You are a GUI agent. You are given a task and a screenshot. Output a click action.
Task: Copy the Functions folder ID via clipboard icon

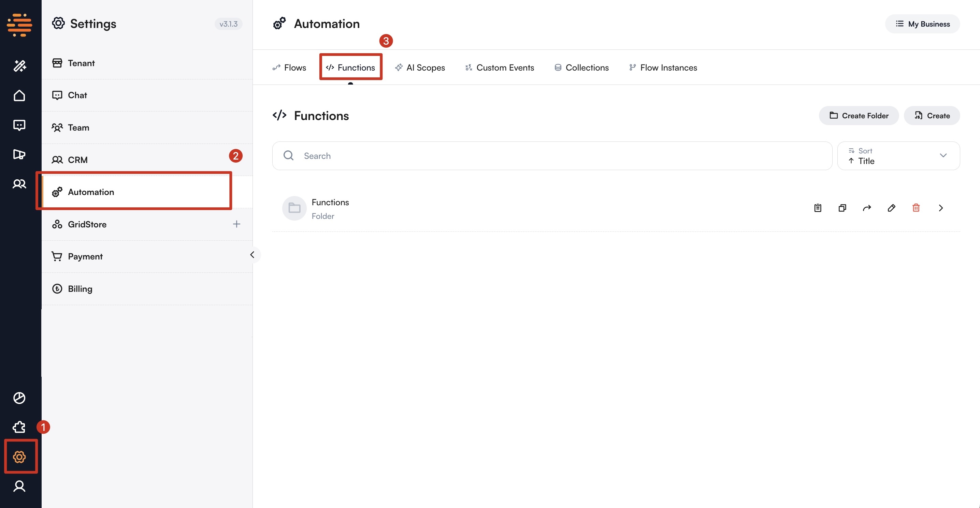coord(818,208)
